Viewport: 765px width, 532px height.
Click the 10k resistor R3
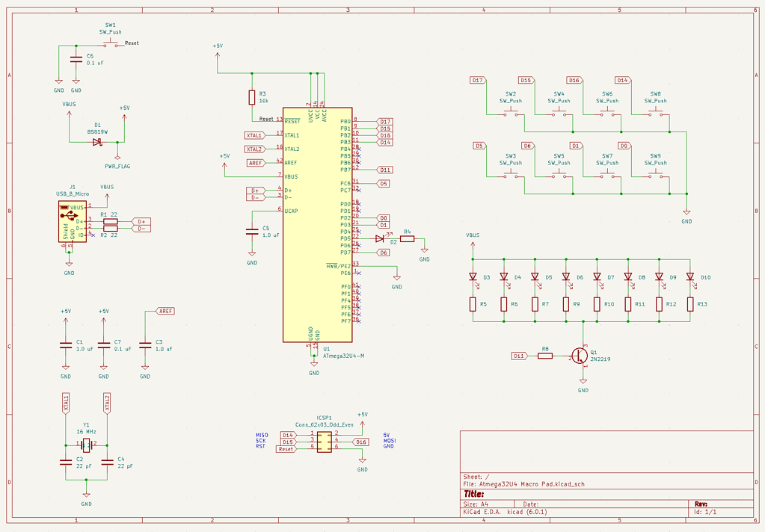coord(251,97)
